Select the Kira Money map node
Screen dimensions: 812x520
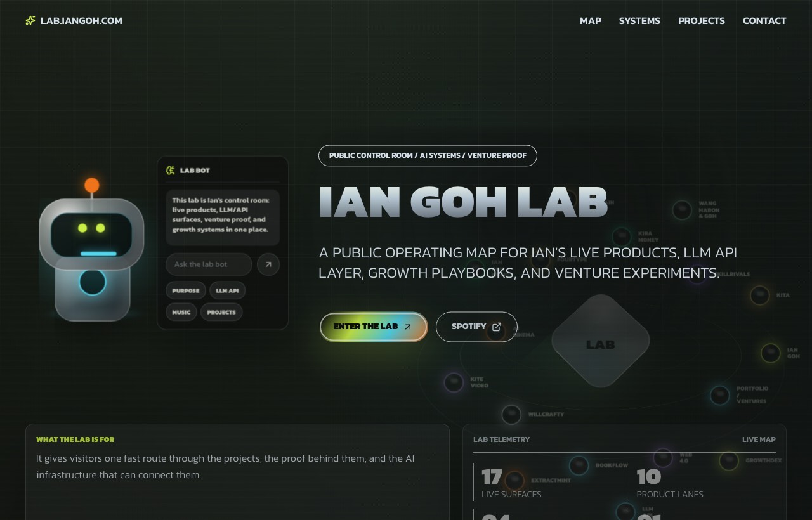point(622,237)
